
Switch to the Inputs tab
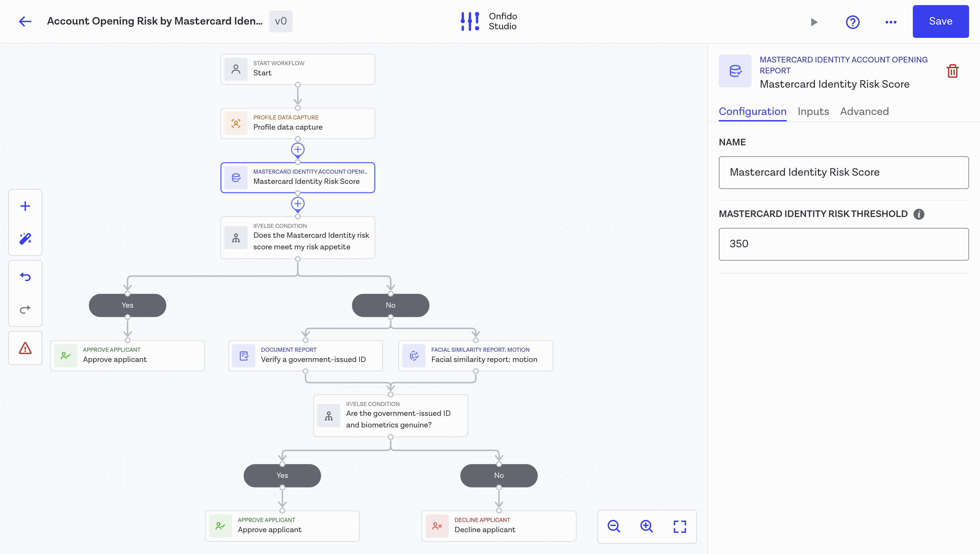(813, 111)
